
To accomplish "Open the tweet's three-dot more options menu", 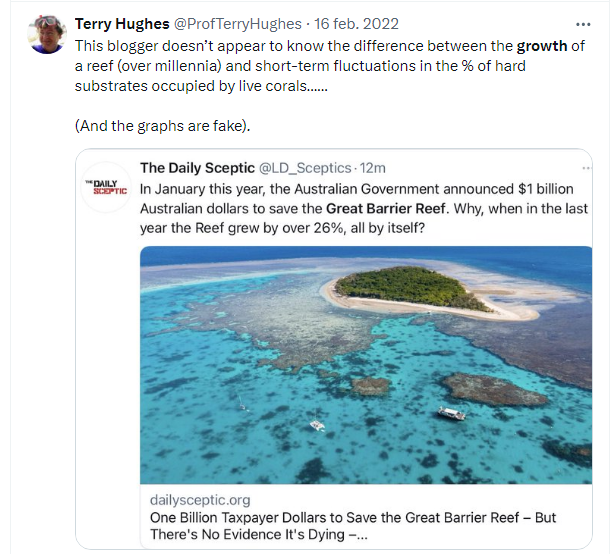I will tap(583, 25).
